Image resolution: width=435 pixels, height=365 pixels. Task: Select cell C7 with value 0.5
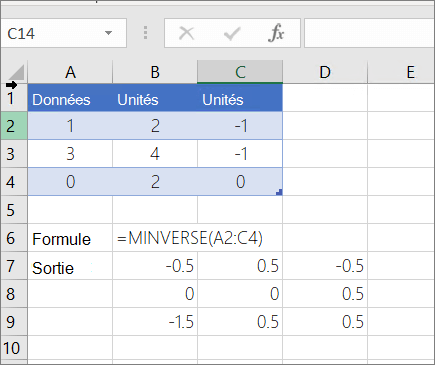[x=240, y=266]
